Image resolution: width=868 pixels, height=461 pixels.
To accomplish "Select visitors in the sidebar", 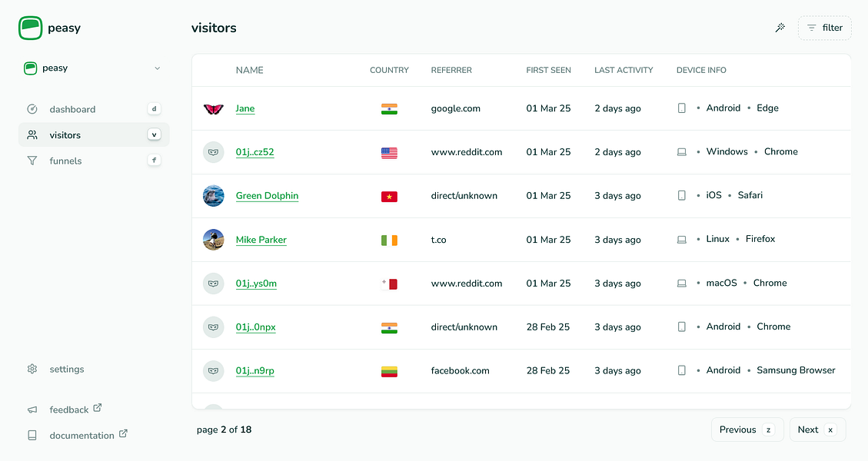I will tap(65, 135).
